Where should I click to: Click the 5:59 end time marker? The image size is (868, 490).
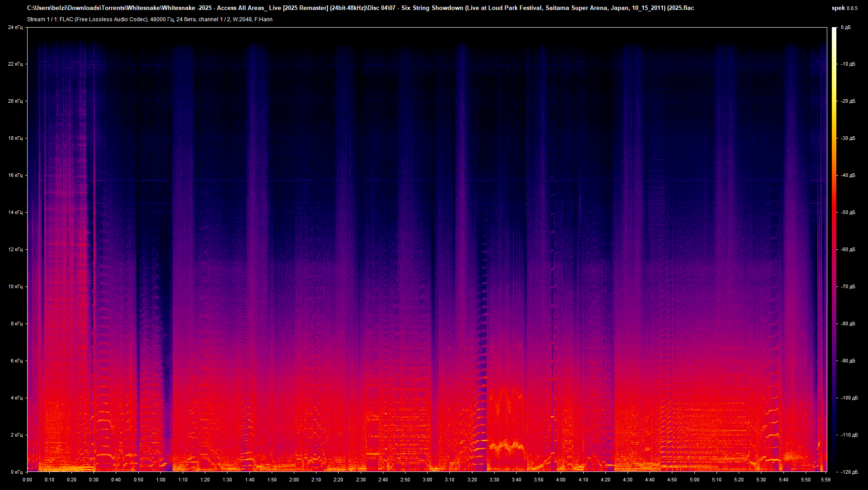826,480
